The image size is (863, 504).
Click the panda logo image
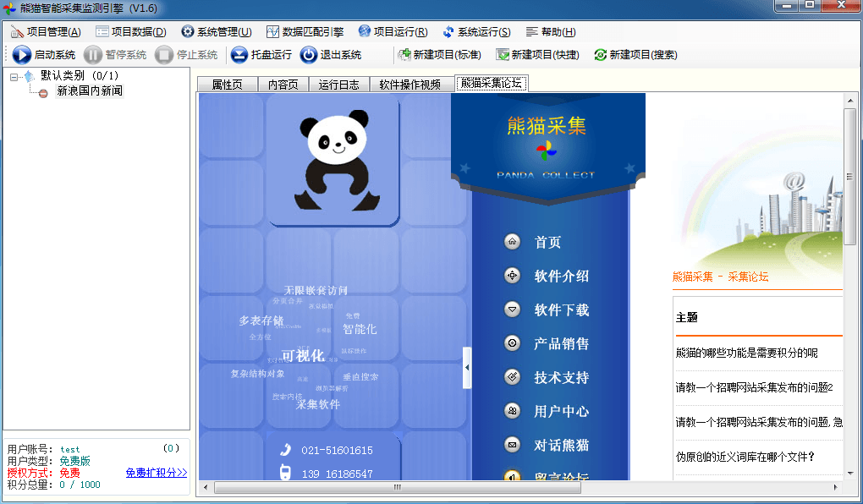click(333, 161)
